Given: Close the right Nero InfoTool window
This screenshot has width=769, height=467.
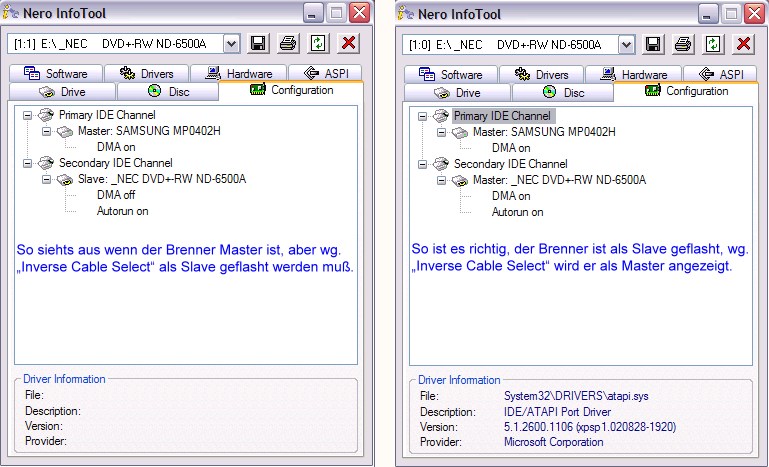Looking at the screenshot, I should (754, 14).
